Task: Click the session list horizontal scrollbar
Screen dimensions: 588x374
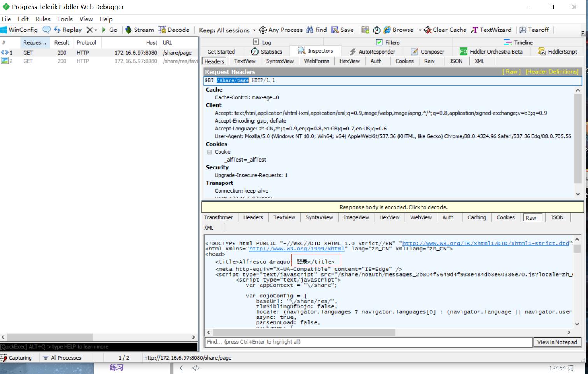Action: click(50, 337)
